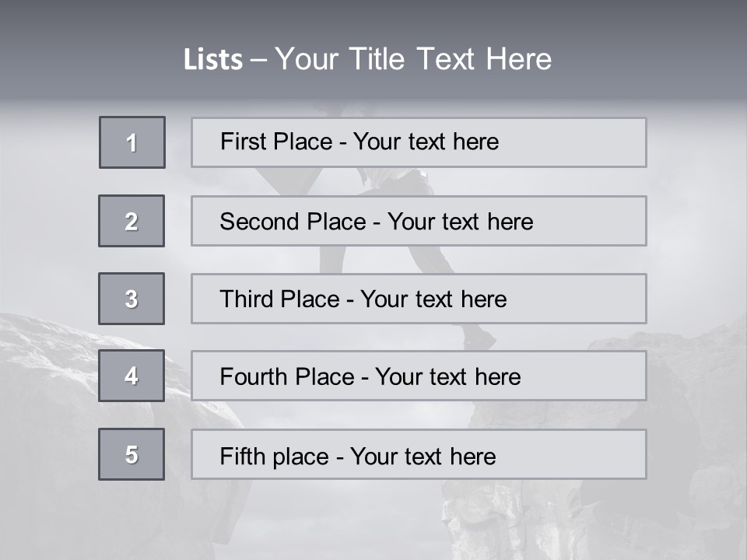This screenshot has height=560, width=747.
Task: Click the number 3 square
Action: click(132, 299)
